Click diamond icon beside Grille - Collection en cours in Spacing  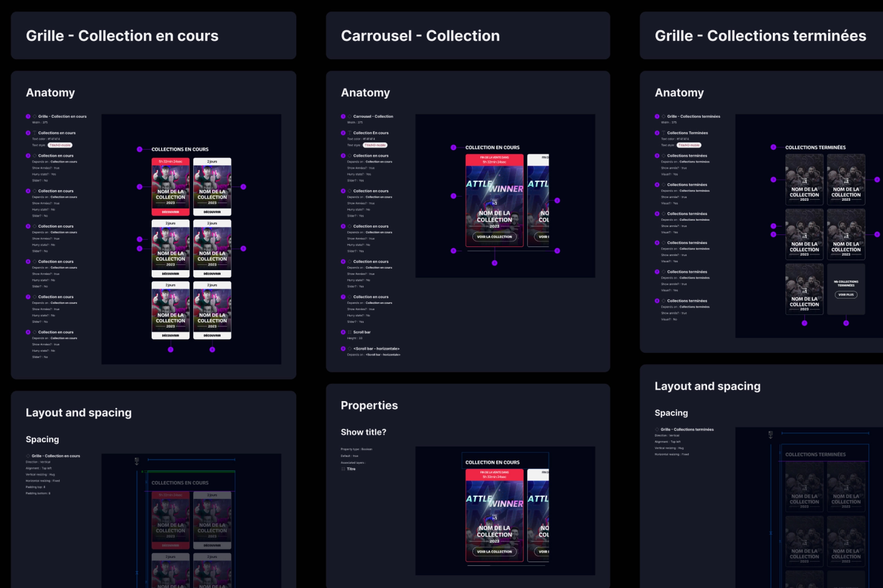point(28,456)
